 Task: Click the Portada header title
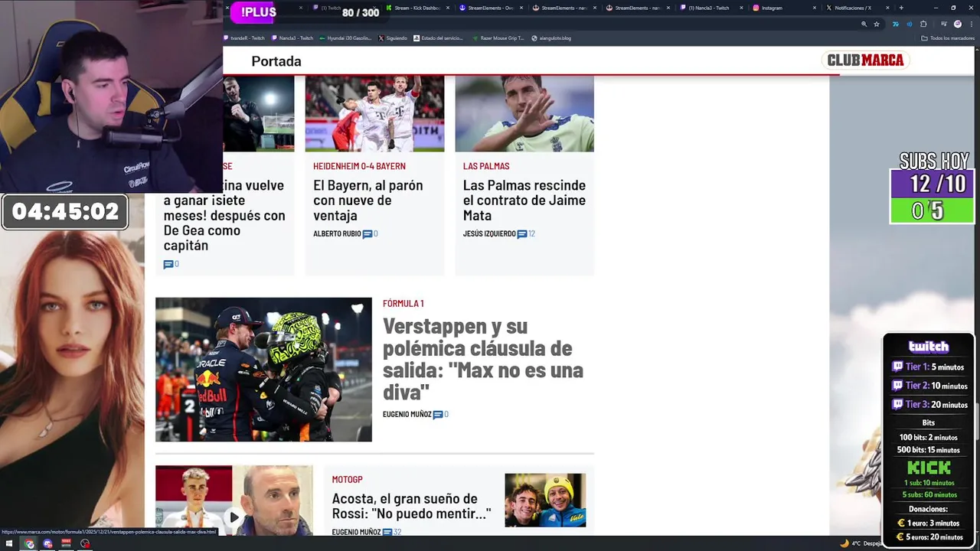click(276, 61)
